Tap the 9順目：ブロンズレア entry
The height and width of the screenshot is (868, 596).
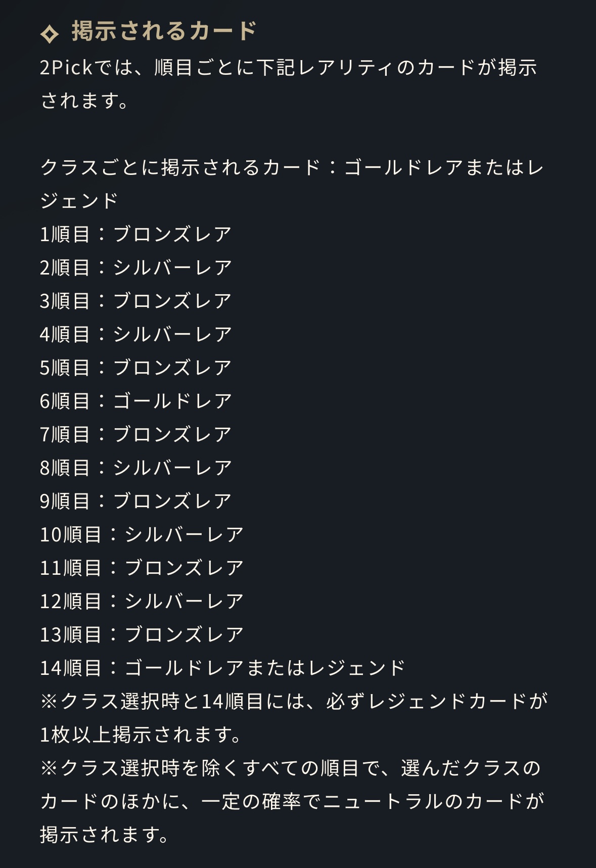click(x=135, y=501)
